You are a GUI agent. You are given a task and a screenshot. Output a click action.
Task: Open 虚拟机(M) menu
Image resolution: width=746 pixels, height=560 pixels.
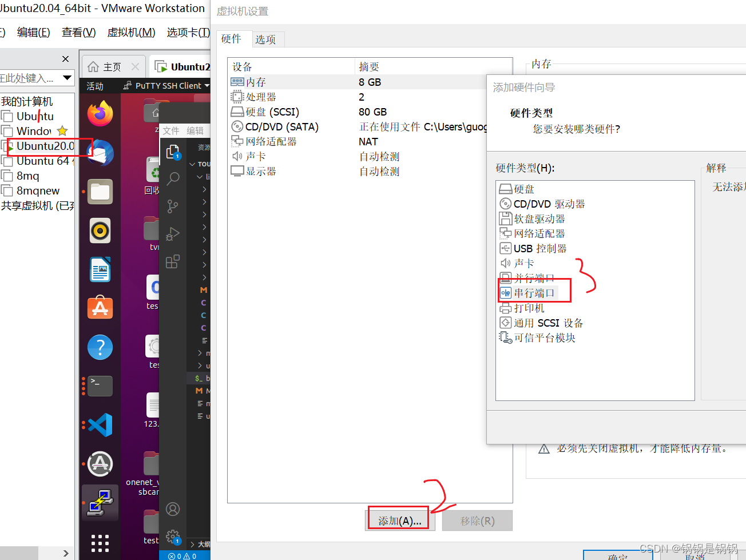pyautogui.click(x=131, y=33)
